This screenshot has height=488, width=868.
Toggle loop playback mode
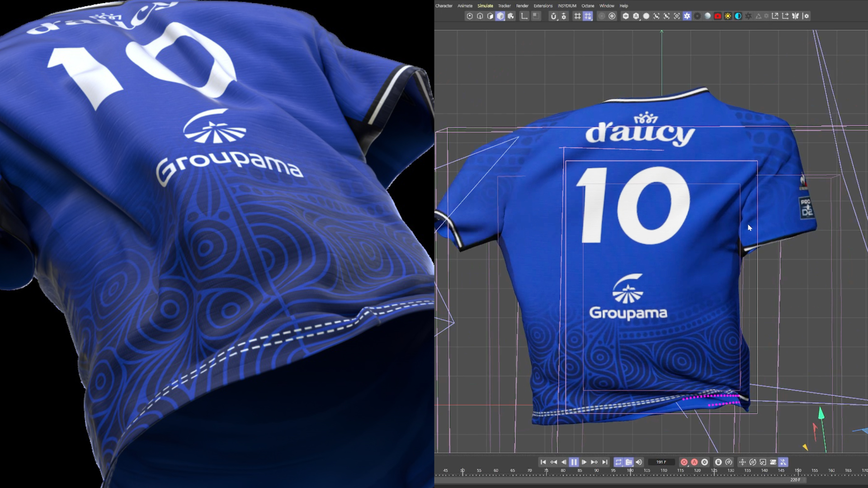pyautogui.click(x=618, y=462)
